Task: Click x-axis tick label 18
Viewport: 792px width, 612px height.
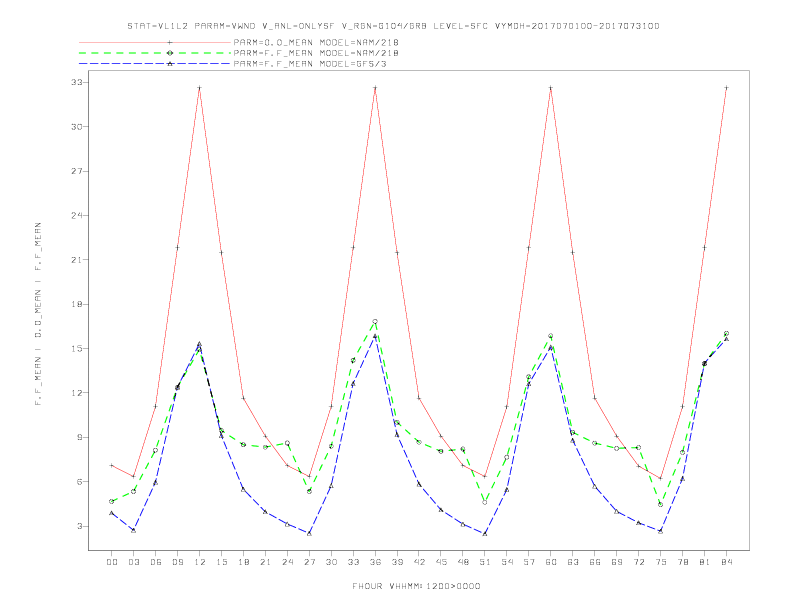Action: click(x=243, y=562)
